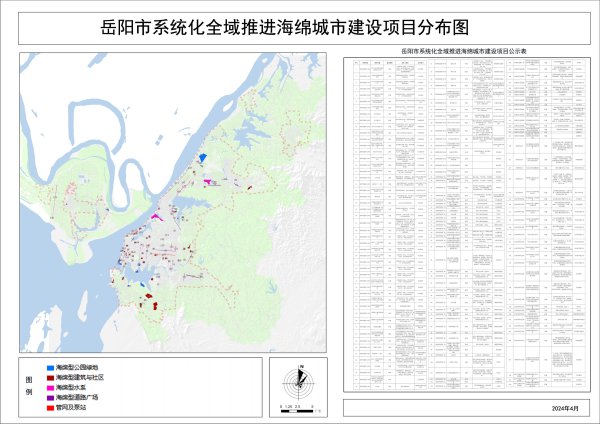Click the 海绵型公园绿地 legend text

pos(77,369)
